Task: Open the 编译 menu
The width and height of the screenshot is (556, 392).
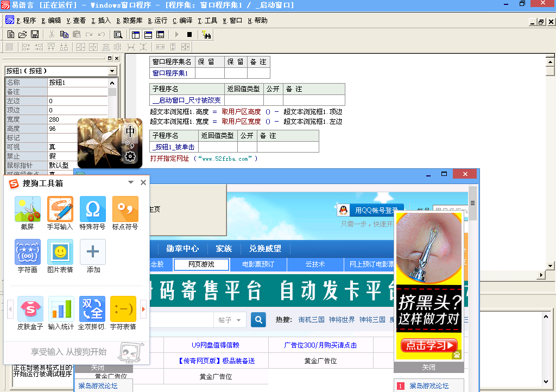Action: coord(182,21)
